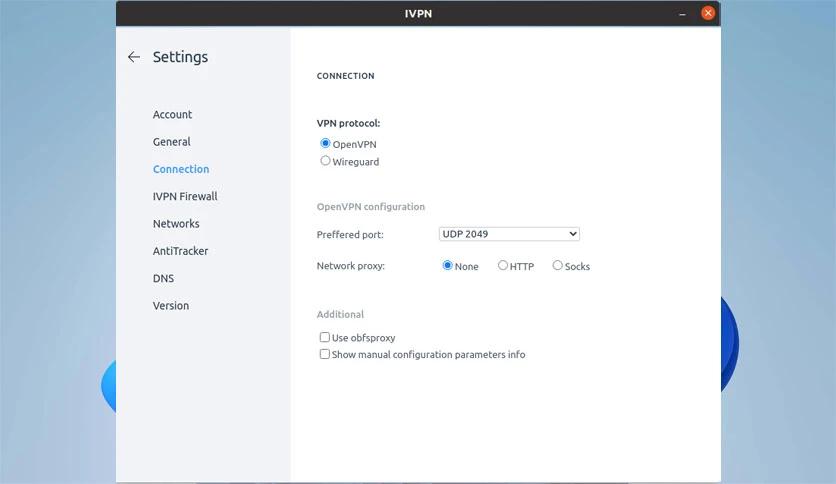
Task: Go back using the Settings arrow
Action: (x=134, y=57)
